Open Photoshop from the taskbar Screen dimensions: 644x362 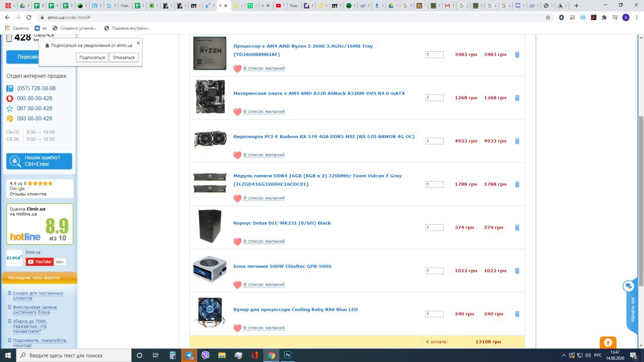(288, 355)
